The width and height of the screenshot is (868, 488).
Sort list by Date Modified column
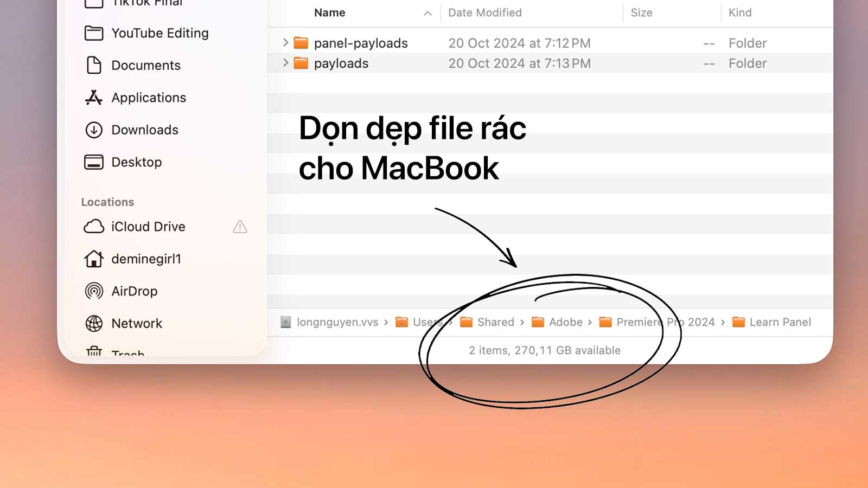(484, 13)
